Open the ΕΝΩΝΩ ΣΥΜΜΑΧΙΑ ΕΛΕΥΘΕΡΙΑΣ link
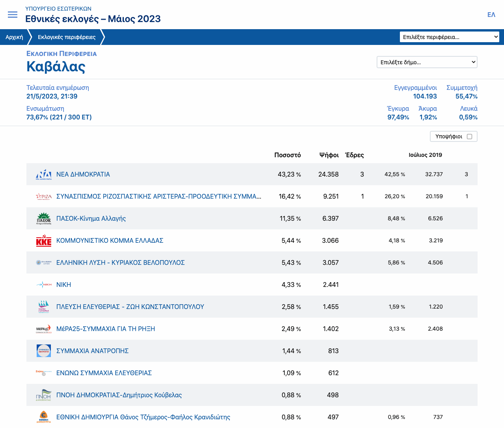 (104, 373)
